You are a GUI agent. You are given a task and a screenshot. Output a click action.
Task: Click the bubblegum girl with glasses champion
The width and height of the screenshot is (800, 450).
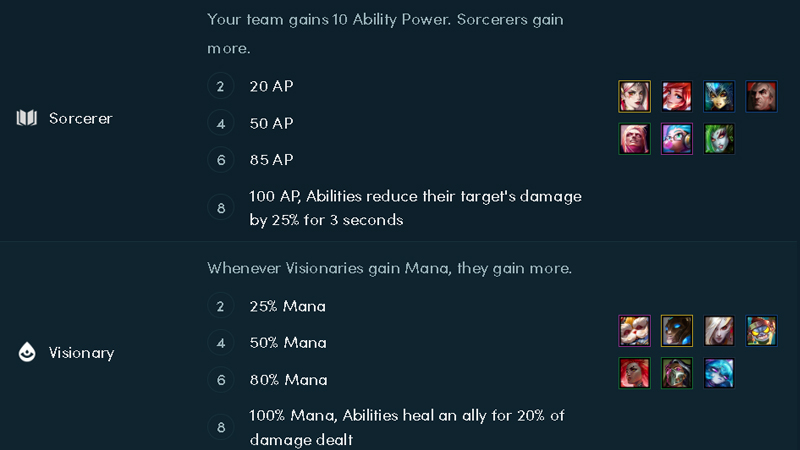pyautogui.click(x=677, y=139)
